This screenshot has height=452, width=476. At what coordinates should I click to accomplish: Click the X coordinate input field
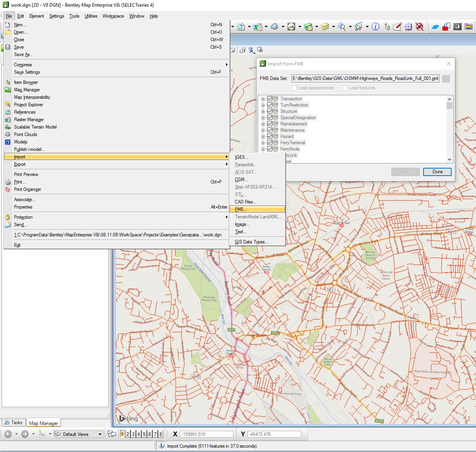tap(206, 434)
